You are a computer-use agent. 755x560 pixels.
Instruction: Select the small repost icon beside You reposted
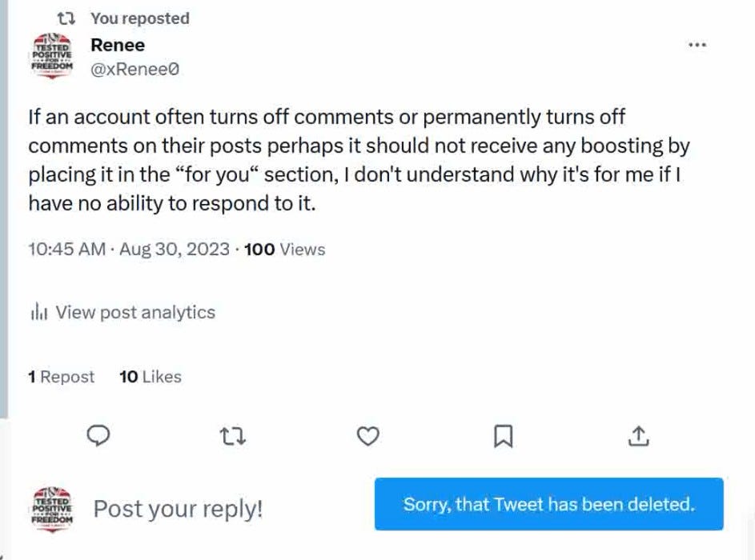pyautogui.click(x=66, y=18)
